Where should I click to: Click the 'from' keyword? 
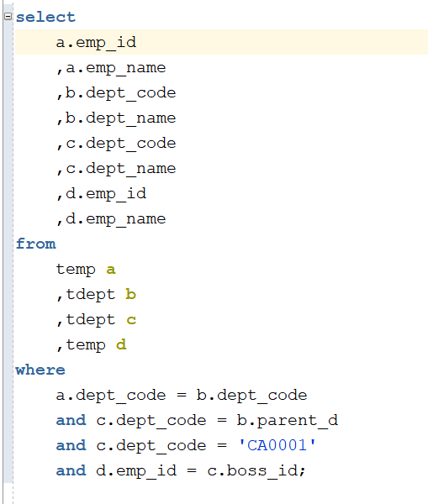click(35, 244)
